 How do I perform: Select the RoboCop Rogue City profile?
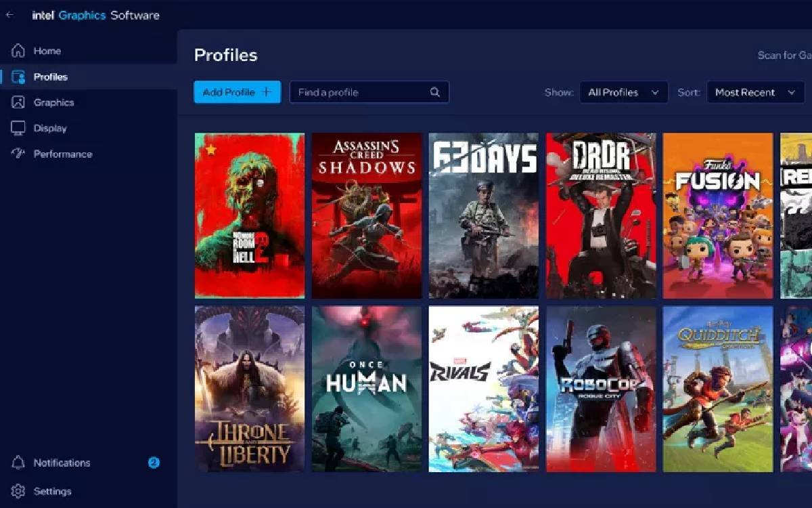pyautogui.click(x=601, y=389)
